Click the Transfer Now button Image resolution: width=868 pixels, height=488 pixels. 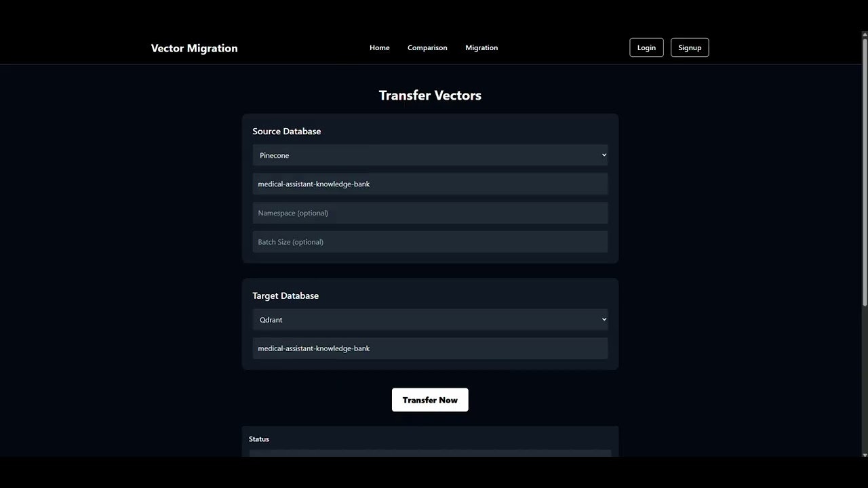click(430, 400)
